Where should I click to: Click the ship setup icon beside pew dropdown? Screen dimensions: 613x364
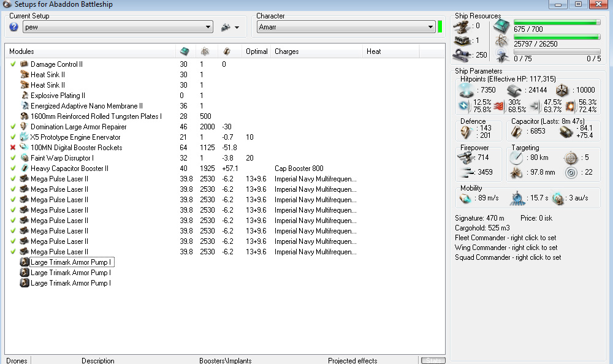click(x=226, y=28)
